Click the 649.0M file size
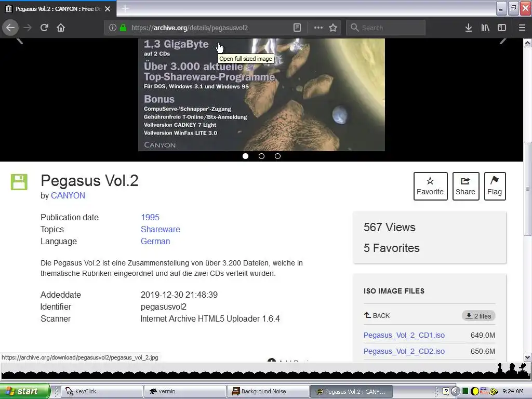 (483, 335)
